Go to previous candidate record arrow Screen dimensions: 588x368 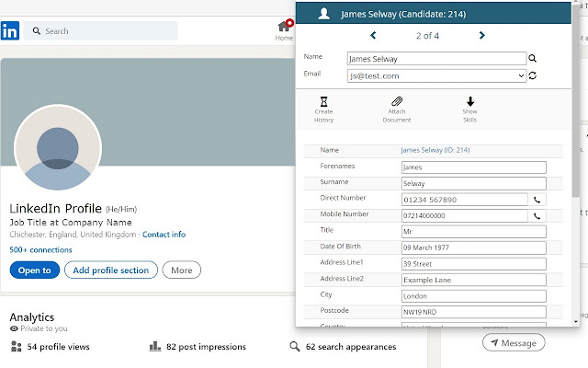(373, 35)
